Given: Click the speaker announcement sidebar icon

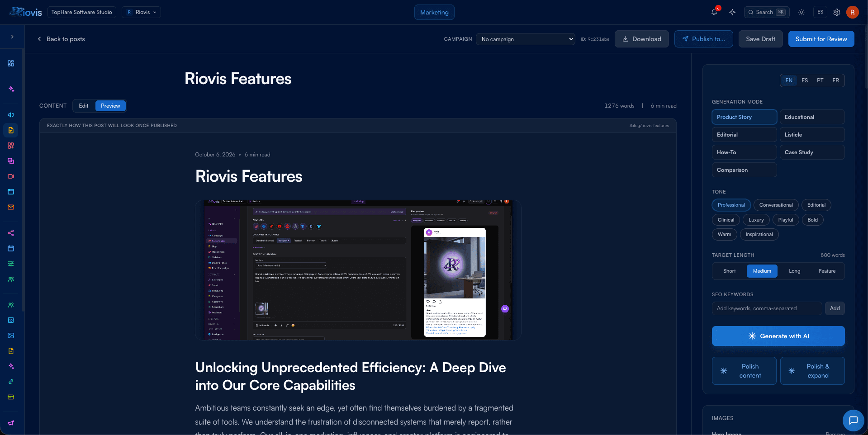Looking at the screenshot, I should pyautogui.click(x=11, y=115).
